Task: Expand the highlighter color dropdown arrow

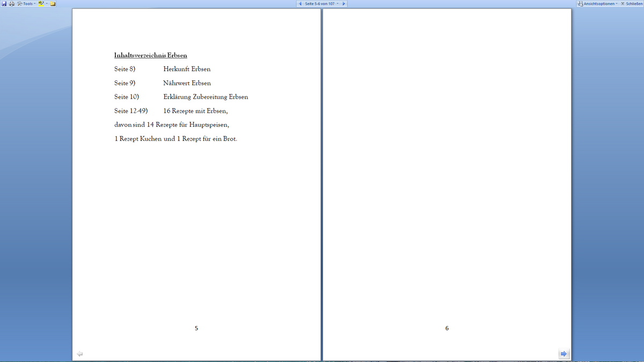Action: pyautogui.click(x=47, y=4)
